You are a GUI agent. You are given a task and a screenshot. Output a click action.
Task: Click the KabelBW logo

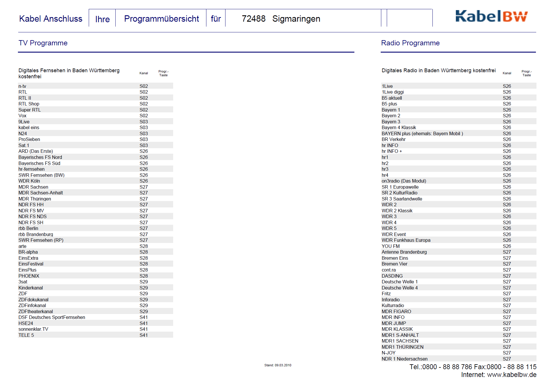tap(491, 16)
